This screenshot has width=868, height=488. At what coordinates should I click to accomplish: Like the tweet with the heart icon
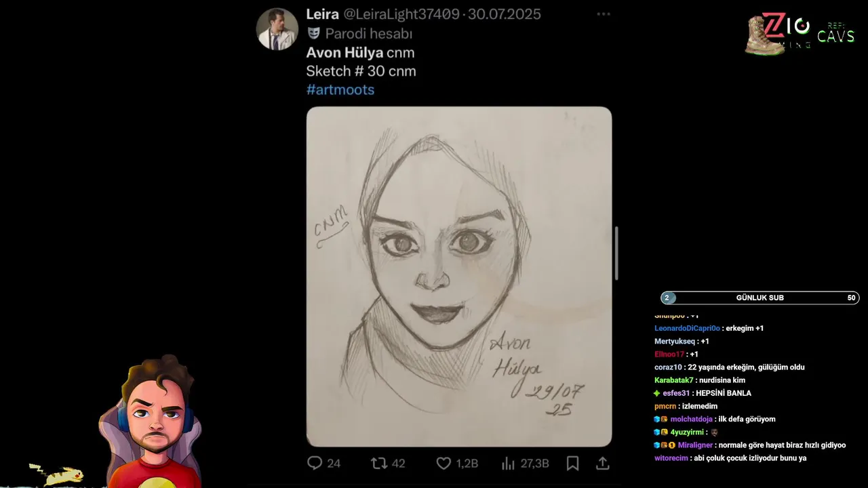pos(443,463)
